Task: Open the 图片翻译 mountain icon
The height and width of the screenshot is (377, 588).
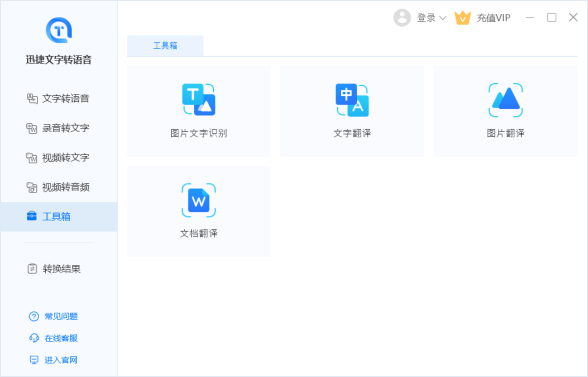Action: [506, 100]
